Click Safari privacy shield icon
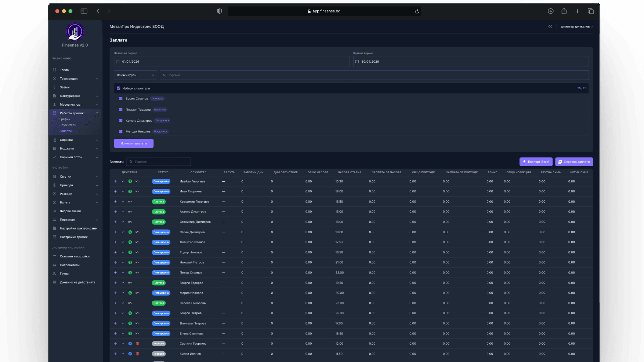644x362 pixels. (219, 11)
